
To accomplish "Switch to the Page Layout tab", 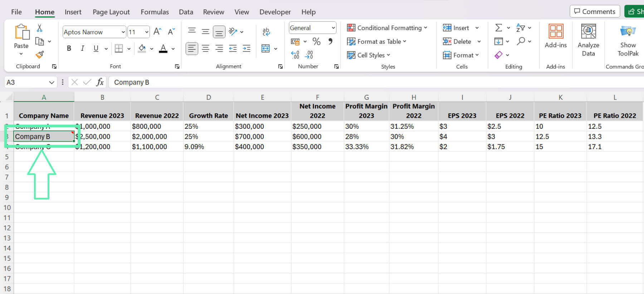I will [x=111, y=12].
